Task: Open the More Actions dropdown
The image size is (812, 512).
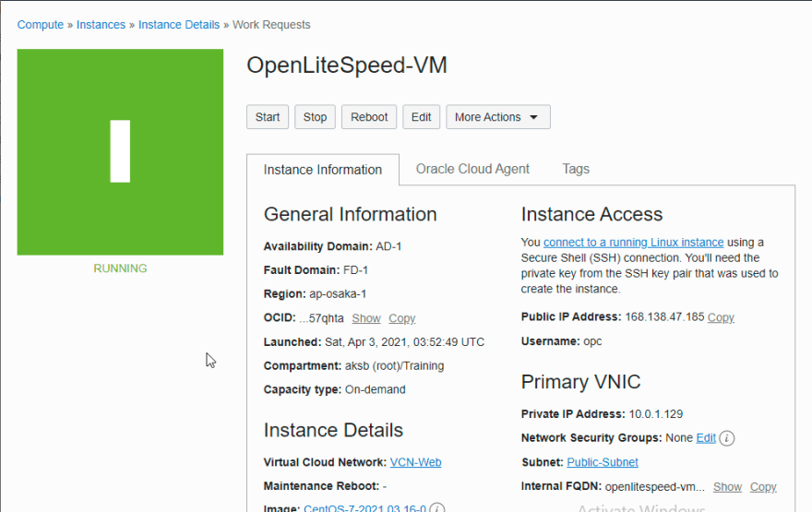Action: (x=498, y=117)
